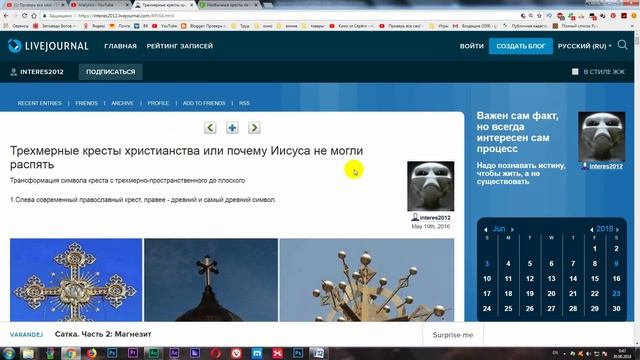The height and width of the screenshot is (360, 640).
Task: Switch to the fourth browser tab
Action: pos(230,5)
